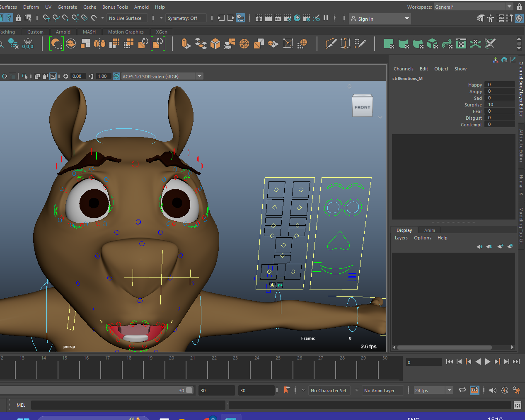Open the Generate menu

[x=67, y=7]
